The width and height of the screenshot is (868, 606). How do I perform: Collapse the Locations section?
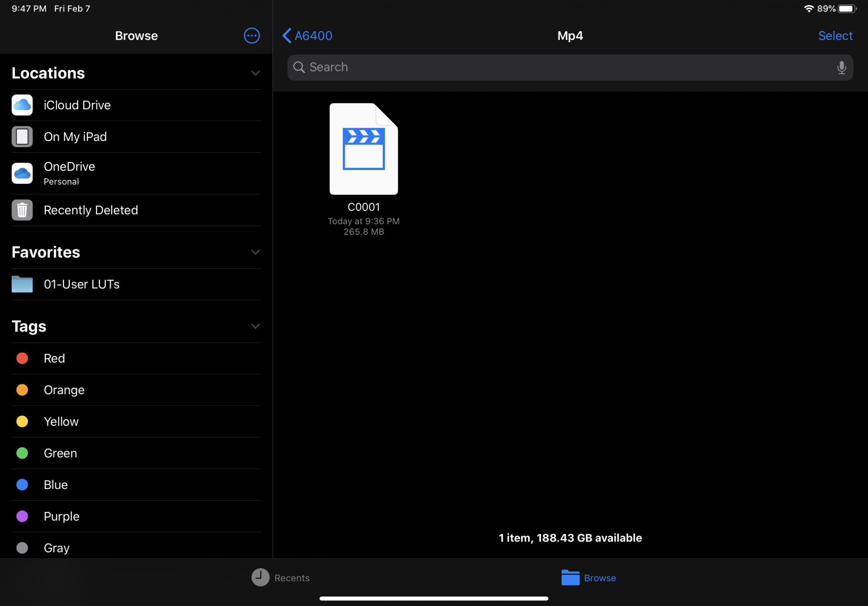coord(255,73)
